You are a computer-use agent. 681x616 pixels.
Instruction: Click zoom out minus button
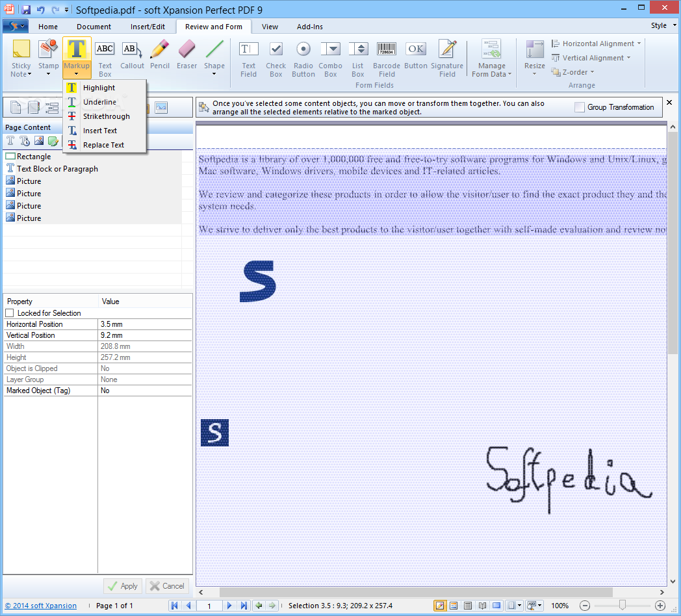(585, 605)
